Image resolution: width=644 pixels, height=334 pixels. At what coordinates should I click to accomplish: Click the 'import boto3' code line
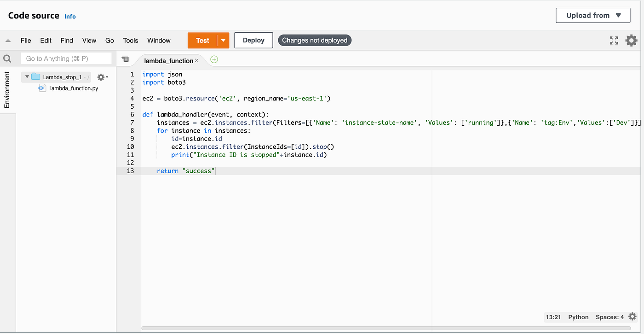click(x=164, y=82)
